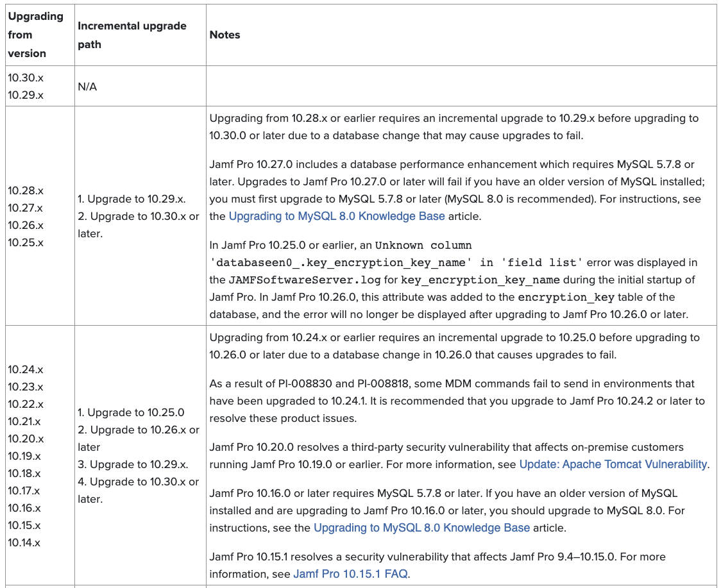This screenshot has height=588, width=721.
Task: Click the PI-008830 and PI-008818 note paragraph
Action: coord(457,401)
